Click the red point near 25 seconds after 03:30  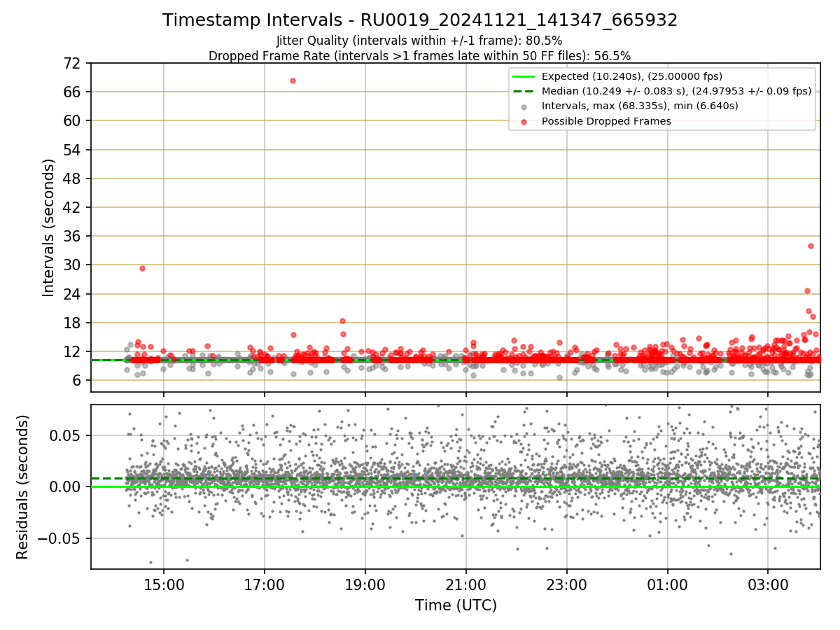coord(807,290)
